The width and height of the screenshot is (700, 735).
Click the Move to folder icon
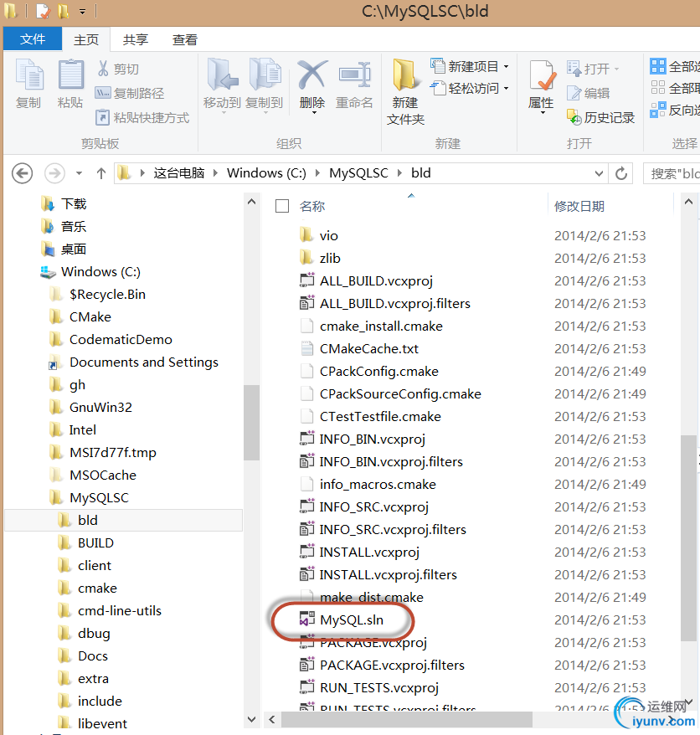222,74
